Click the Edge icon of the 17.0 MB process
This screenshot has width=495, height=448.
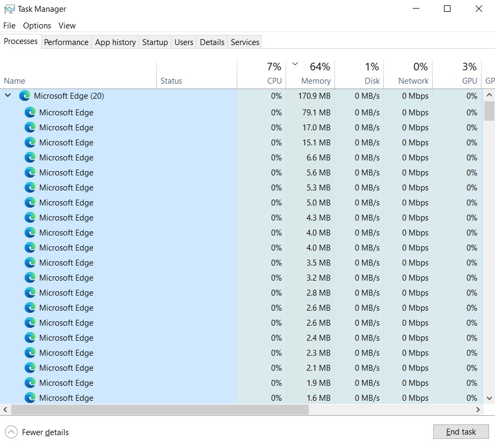pyautogui.click(x=31, y=128)
